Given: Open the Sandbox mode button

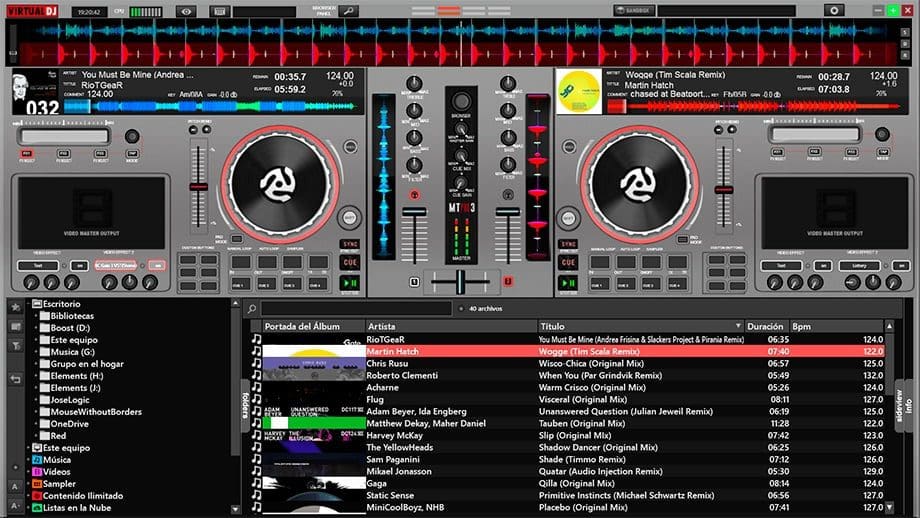Looking at the screenshot, I should [634, 11].
